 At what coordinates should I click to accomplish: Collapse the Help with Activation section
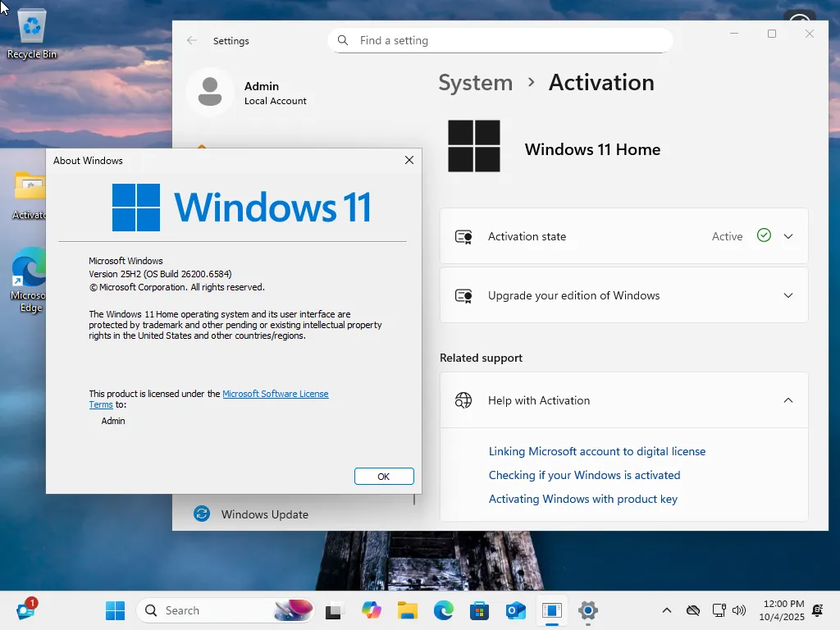[x=787, y=400]
